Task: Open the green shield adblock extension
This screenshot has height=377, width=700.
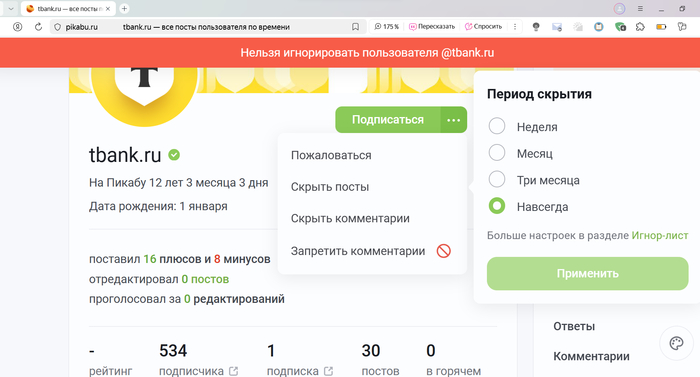Action: click(620, 27)
